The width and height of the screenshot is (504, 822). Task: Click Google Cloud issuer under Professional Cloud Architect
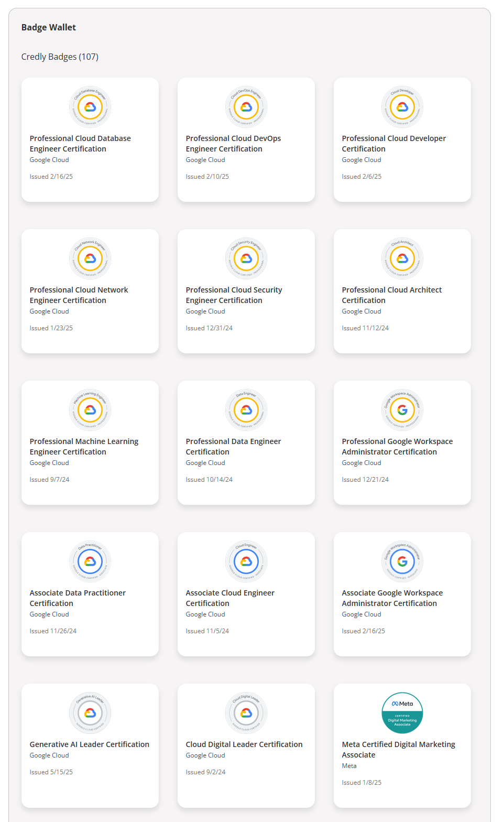(x=361, y=311)
